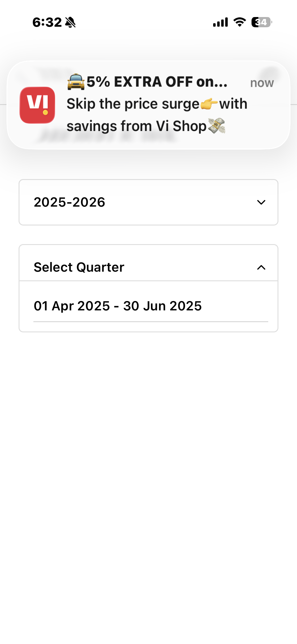This screenshot has width=297, height=644.
Task: Open the 2025-2026 financial year dropdown
Action: [x=148, y=202]
